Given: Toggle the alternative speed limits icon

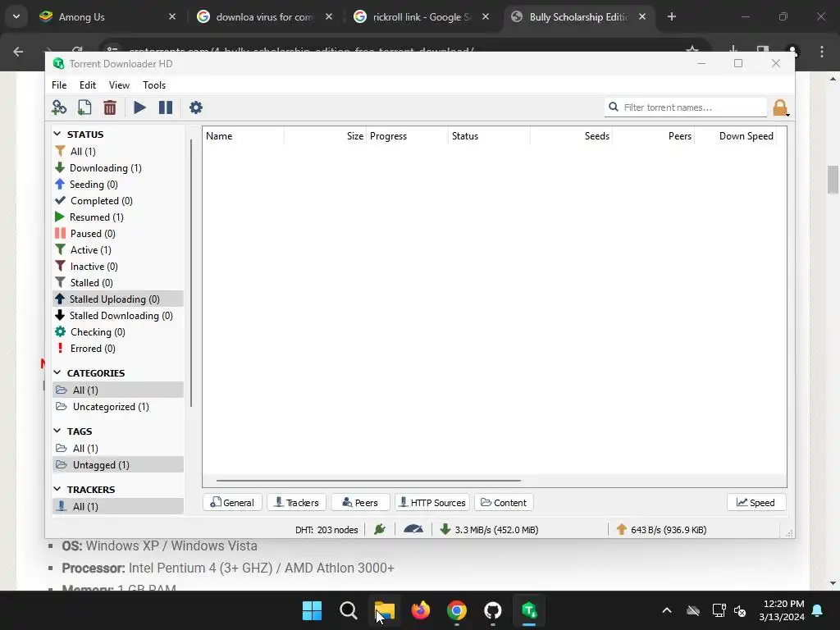Looking at the screenshot, I should (x=413, y=529).
